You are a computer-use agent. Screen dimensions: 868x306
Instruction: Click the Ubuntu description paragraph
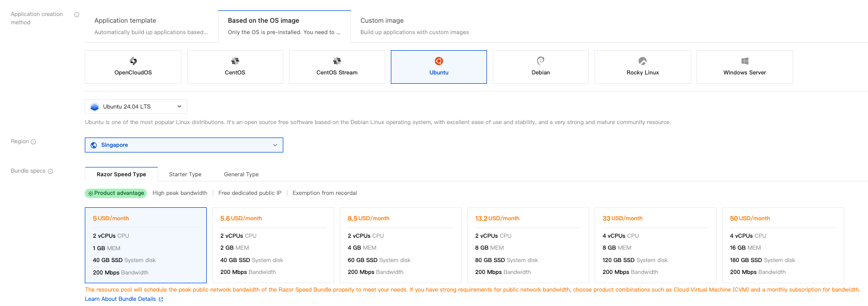[378, 123]
